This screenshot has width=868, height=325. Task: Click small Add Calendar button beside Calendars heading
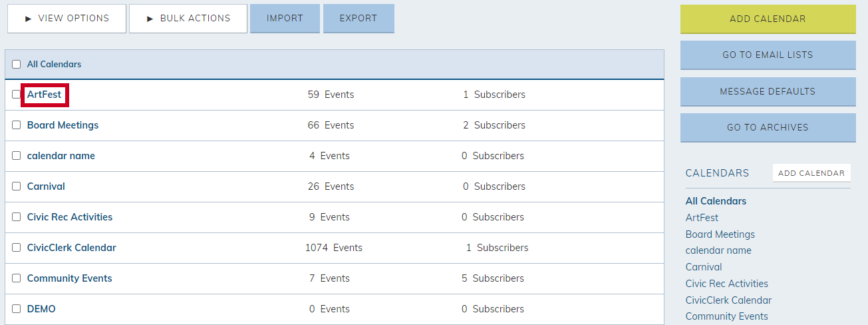[x=811, y=173]
